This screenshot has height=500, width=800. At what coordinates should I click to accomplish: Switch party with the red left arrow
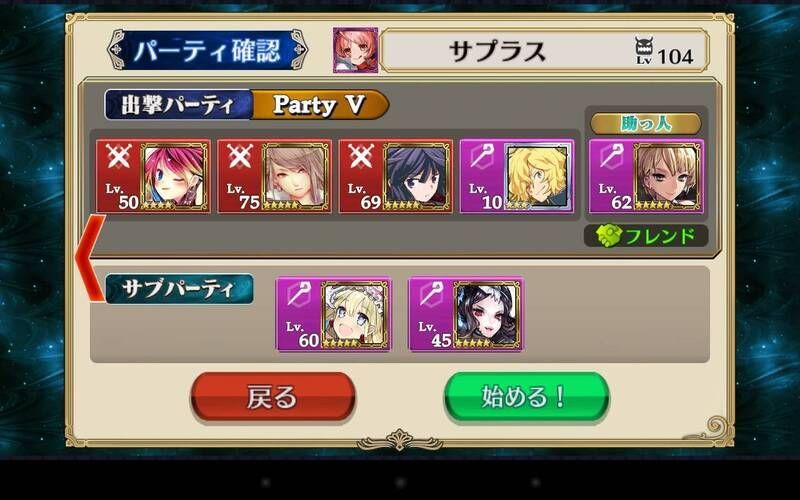(x=91, y=258)
